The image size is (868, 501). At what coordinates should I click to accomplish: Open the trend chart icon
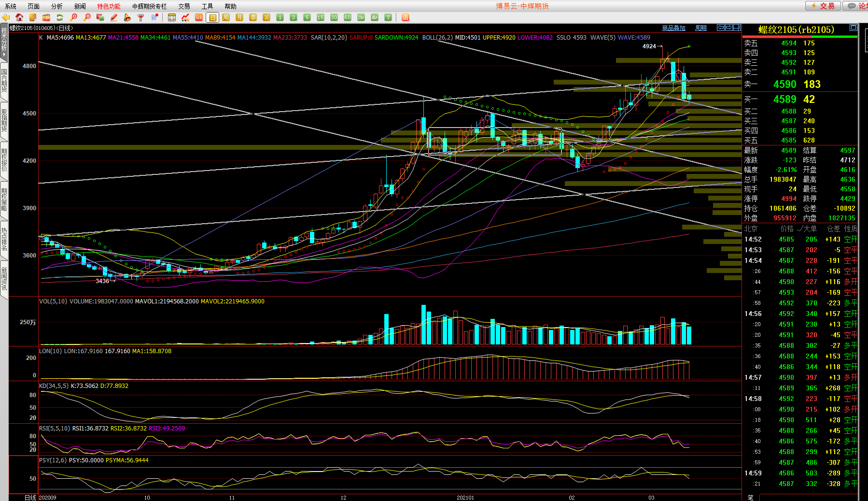185,17
